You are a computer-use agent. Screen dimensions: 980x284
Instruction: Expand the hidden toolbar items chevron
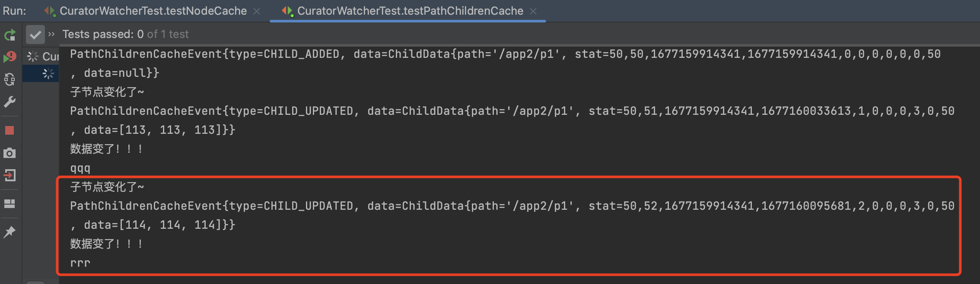click(x=51, y=34)
